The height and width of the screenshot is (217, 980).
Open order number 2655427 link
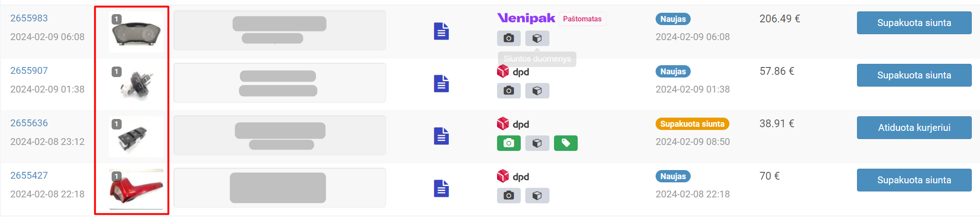coord(29,176)
